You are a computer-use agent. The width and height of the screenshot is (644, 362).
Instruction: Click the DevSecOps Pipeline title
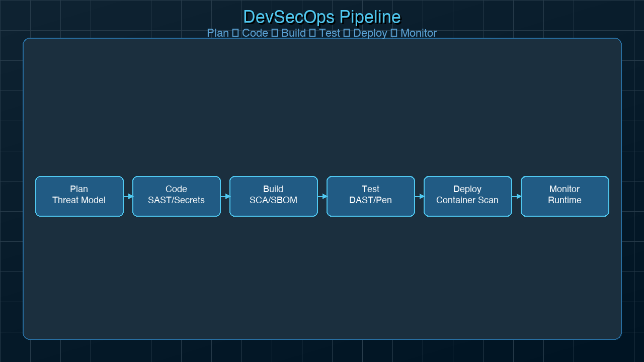tap(322, 17)
